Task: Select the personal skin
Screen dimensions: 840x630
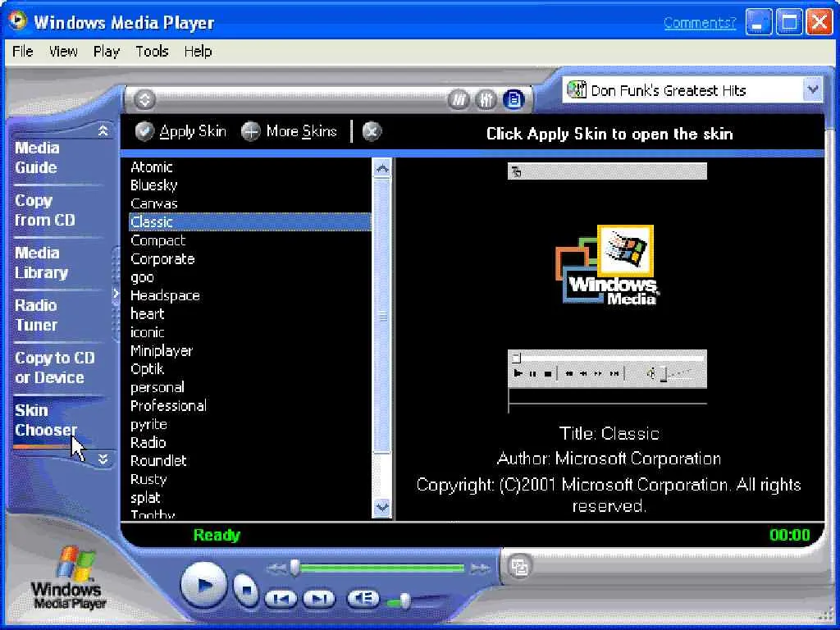Action: [x=249, y=387]
